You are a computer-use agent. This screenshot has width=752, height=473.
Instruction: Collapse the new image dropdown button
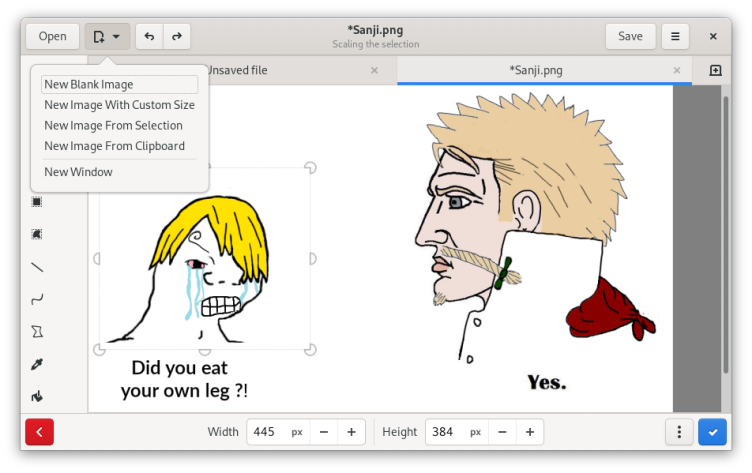pos(107,36)
